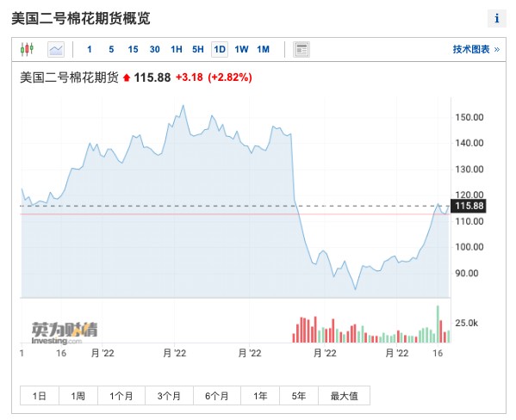Show the 6个月 time range
This screenshot has width=516, height=420.
coord(217,396)
